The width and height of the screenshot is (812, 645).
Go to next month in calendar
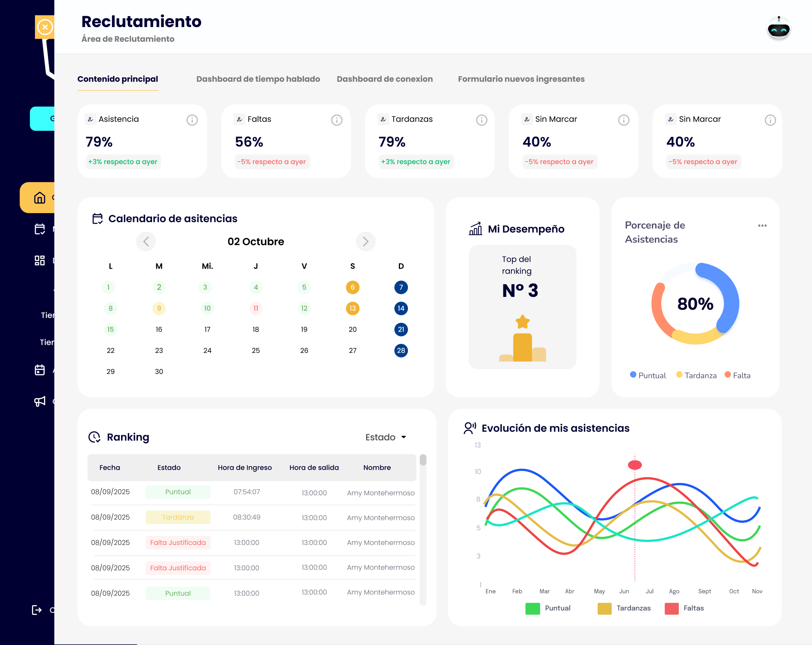365,241
